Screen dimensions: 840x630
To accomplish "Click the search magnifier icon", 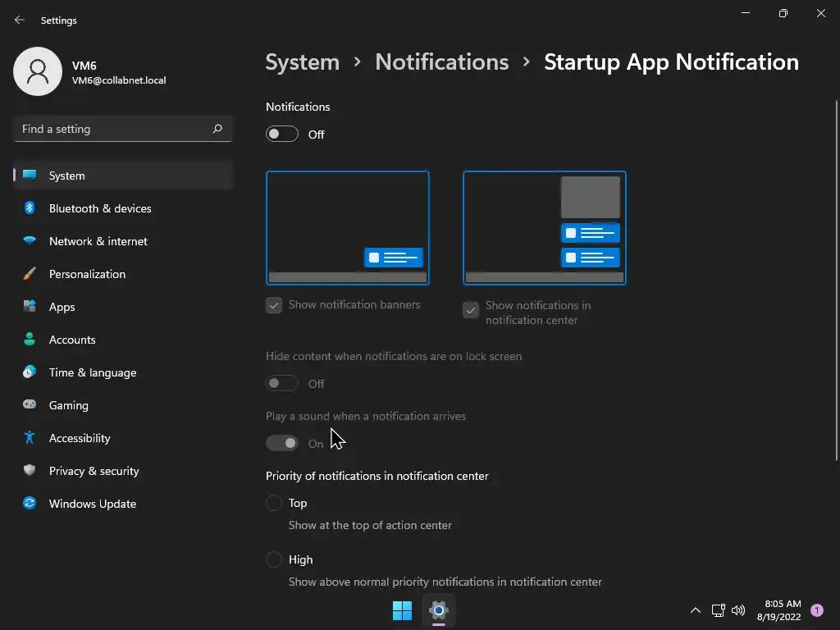I will tap(217, 129).
